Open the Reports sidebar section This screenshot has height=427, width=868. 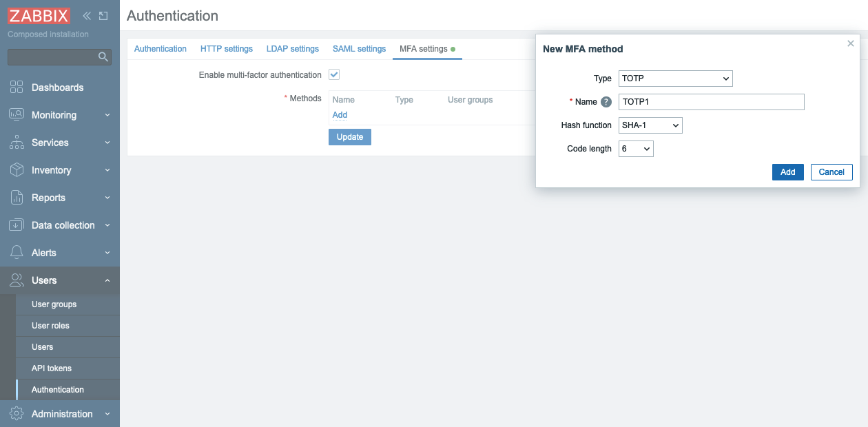point(48,198)
